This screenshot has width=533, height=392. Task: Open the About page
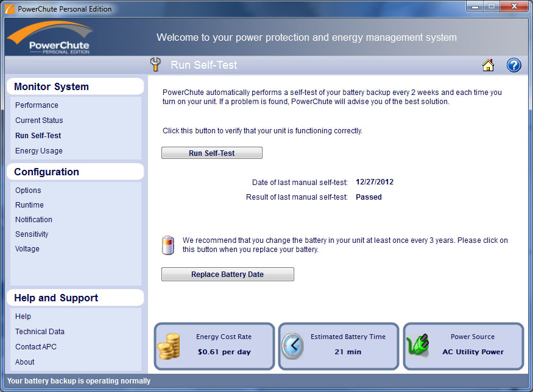click(x=25, y=362)
